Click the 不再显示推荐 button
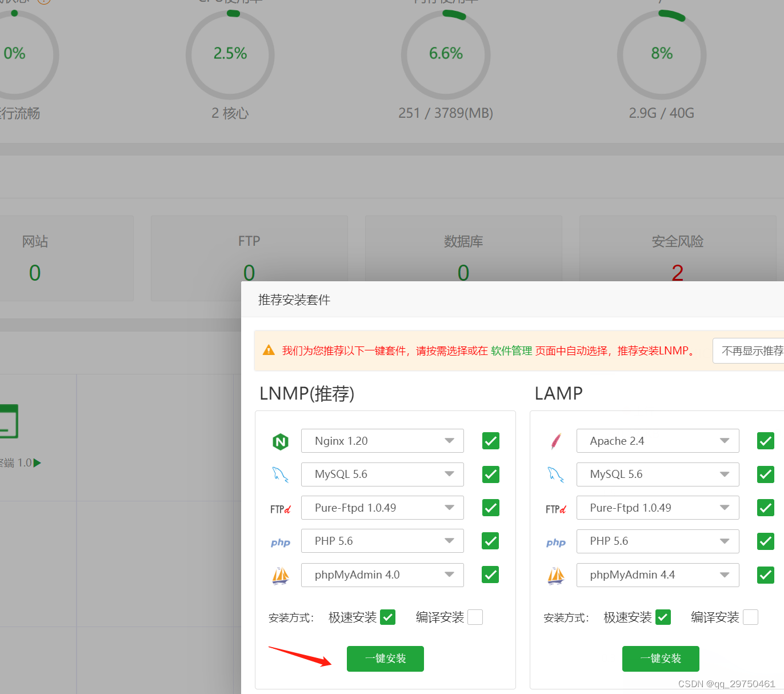Screen dimensions: 784x694 [749, 350]
